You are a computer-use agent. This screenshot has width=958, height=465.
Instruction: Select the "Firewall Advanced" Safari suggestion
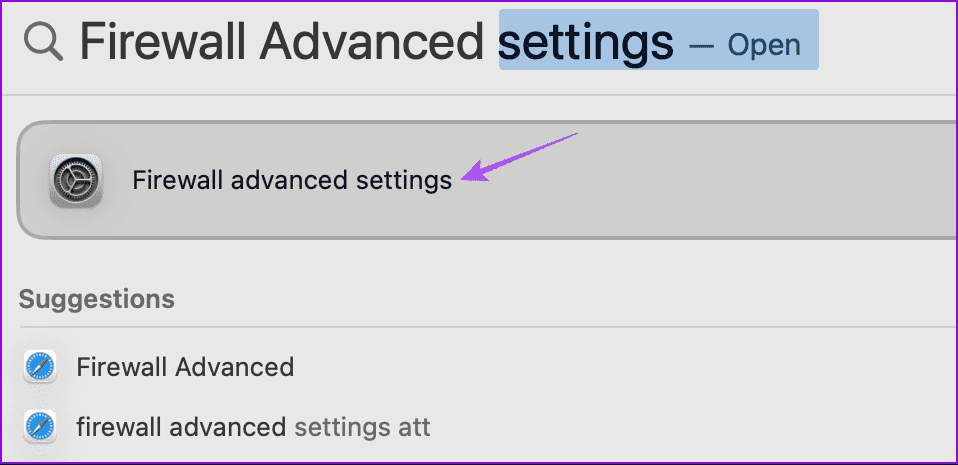tap(185, 367)
